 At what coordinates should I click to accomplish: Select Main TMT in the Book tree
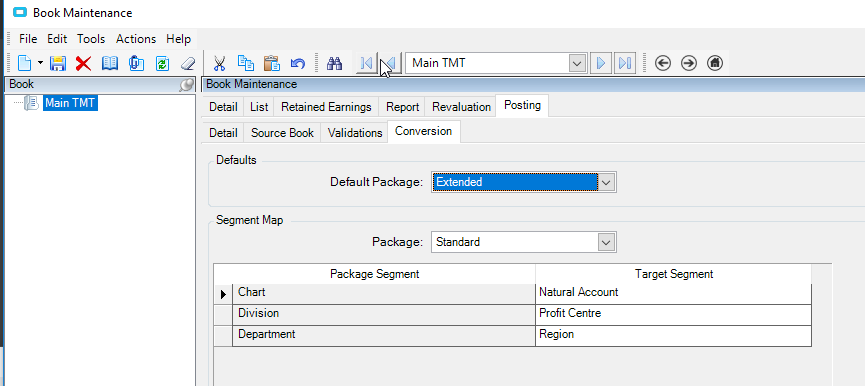point(70,103)
